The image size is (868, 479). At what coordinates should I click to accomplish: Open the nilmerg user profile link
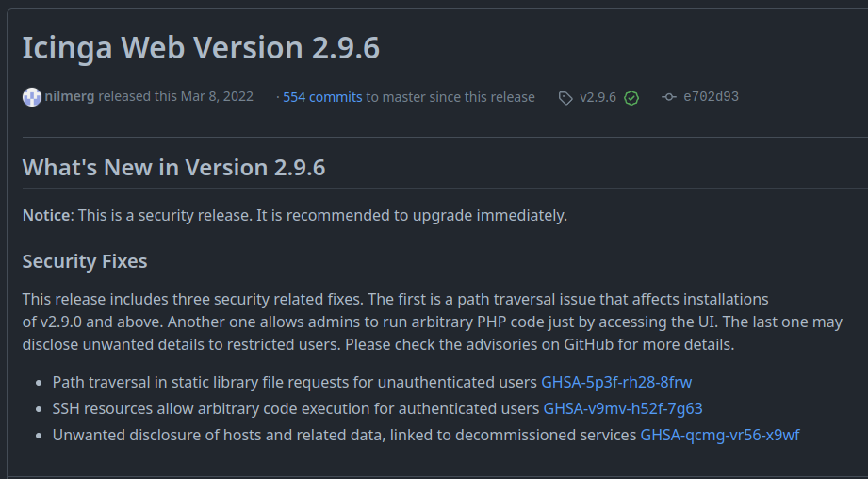coord(69,97)
